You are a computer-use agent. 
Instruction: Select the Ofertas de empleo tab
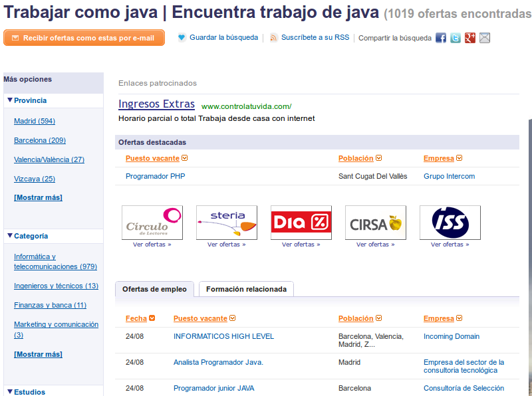click(x=155, y=289)
